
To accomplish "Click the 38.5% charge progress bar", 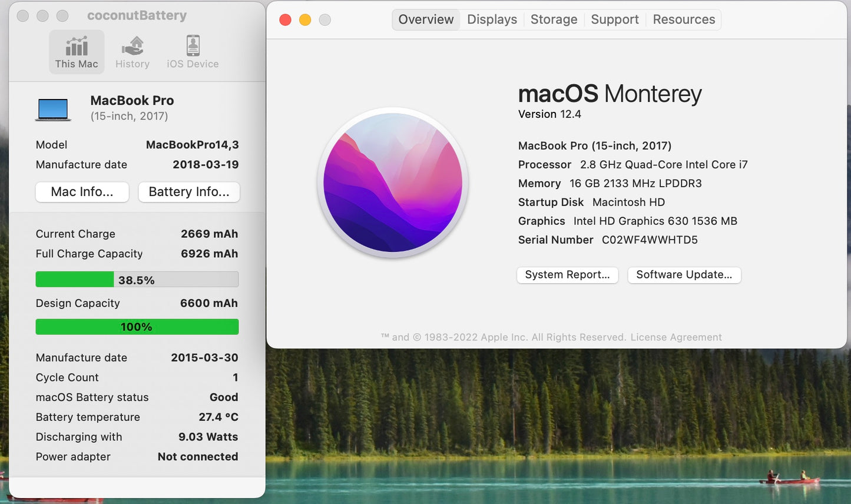I will click(137, 279).
